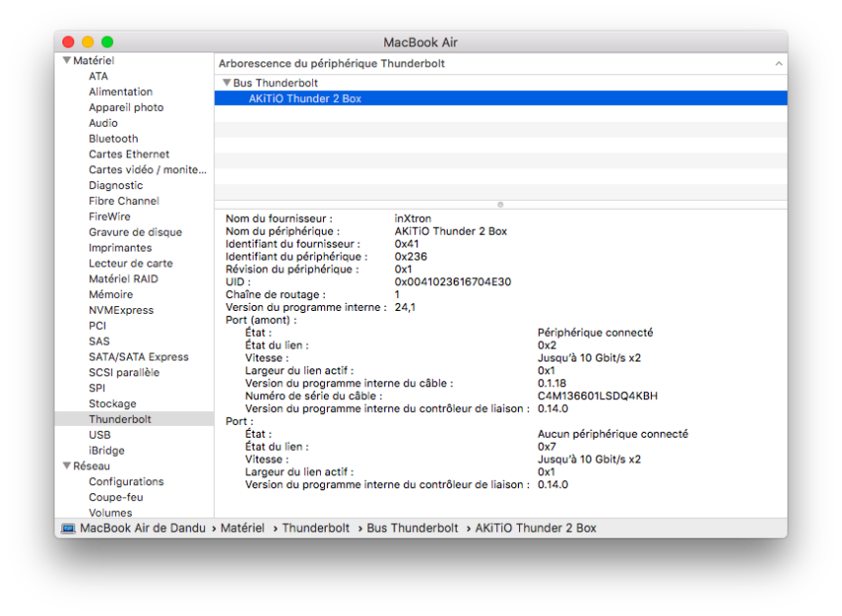842x616 pixels.
Task: Minimize the window with the yellow button
Action: click(87, 42)
